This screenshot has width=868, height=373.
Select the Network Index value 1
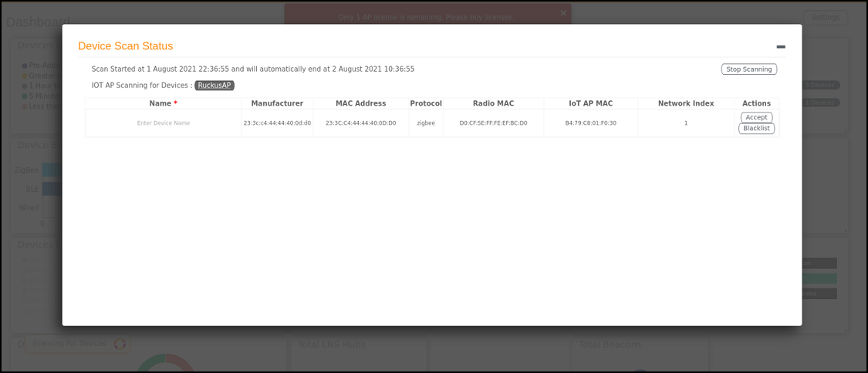[x=686, y=123]
